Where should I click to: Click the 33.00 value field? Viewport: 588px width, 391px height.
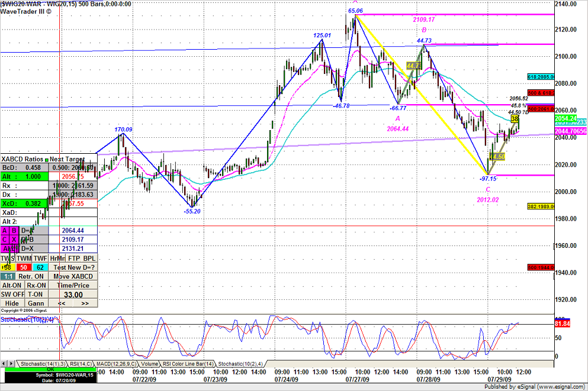click(x=74, y=295)
